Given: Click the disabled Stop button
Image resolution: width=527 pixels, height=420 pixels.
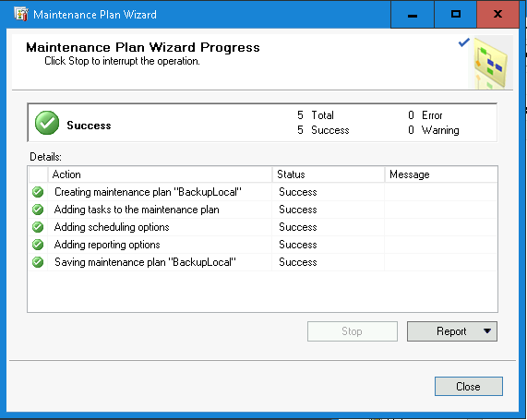Looking at the screenshot, I should tap(353, 331).
